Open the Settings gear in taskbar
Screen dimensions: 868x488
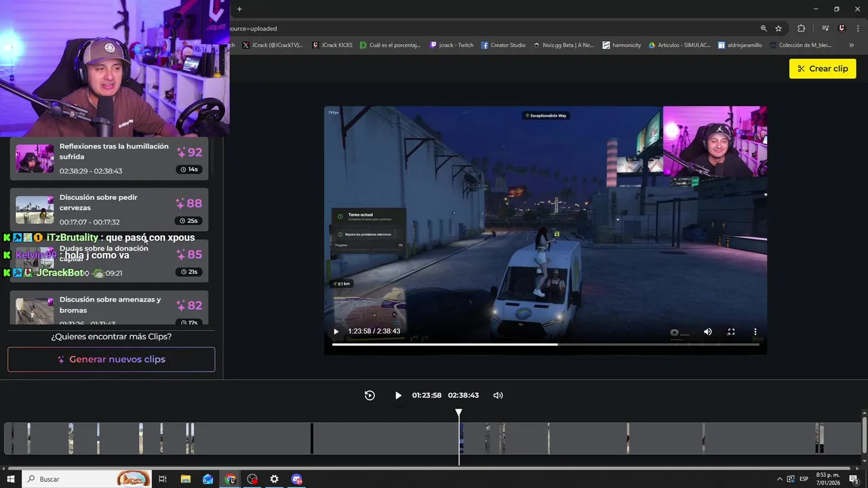pos(274,479)
